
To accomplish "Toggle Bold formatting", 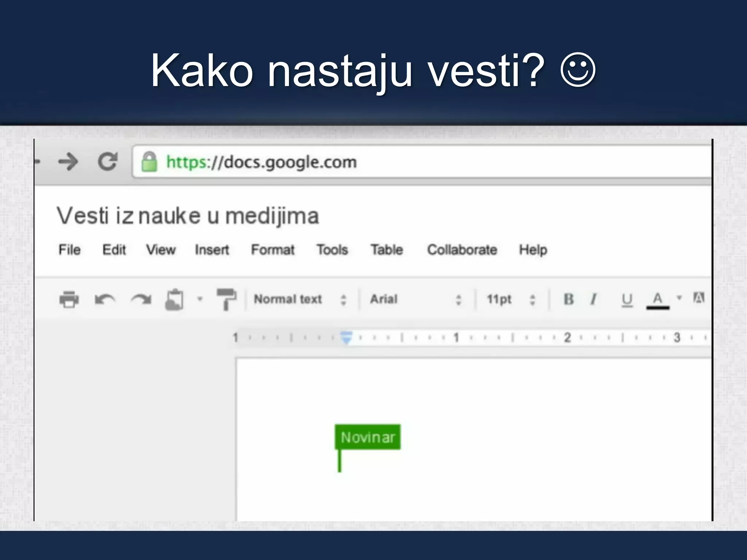I will pyautogui.click(x=569, y=299).
